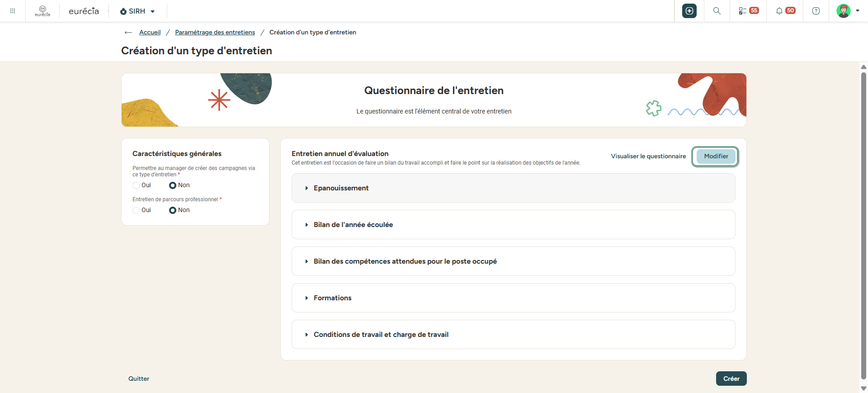Image resolution: width=868 pixels, height=393 pixels.
Task: Expand Conditions de travail et charge section
Action: point(513,335)
